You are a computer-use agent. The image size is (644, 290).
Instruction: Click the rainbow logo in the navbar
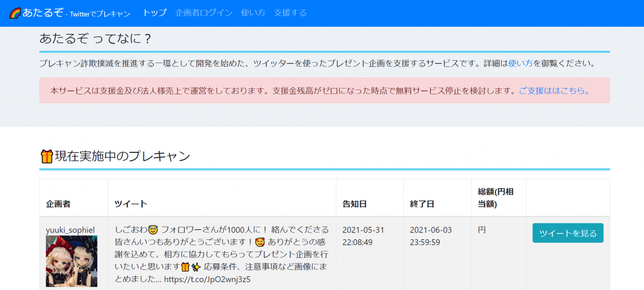pyautogui.click(x=14, y=12)
